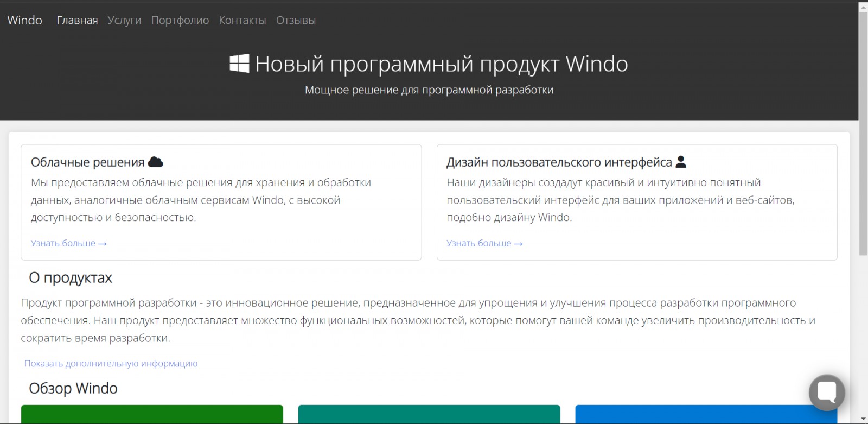Click the О продуктах section heading
The image size is (868, 424).
coord(71,277)
